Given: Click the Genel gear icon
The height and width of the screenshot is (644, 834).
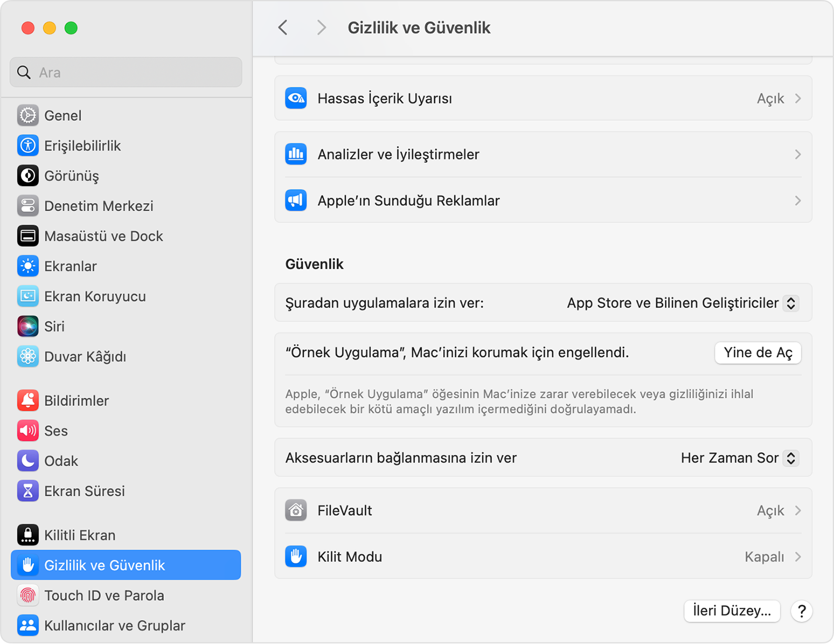Looking at the screenshot, I should 28,116.
